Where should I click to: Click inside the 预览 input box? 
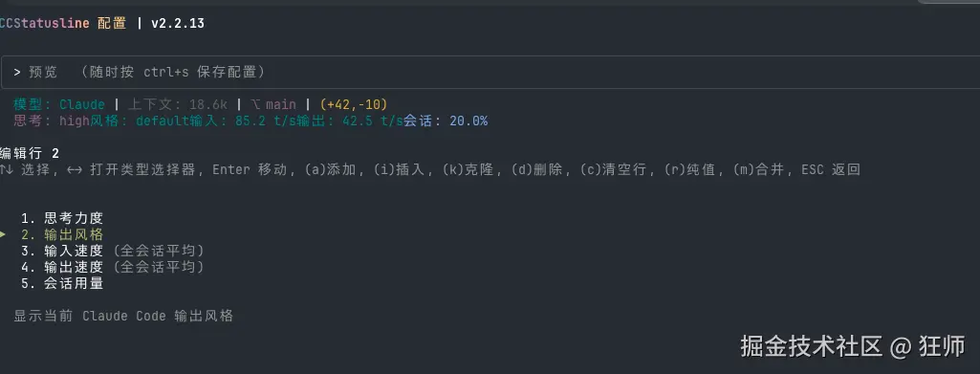490,73
